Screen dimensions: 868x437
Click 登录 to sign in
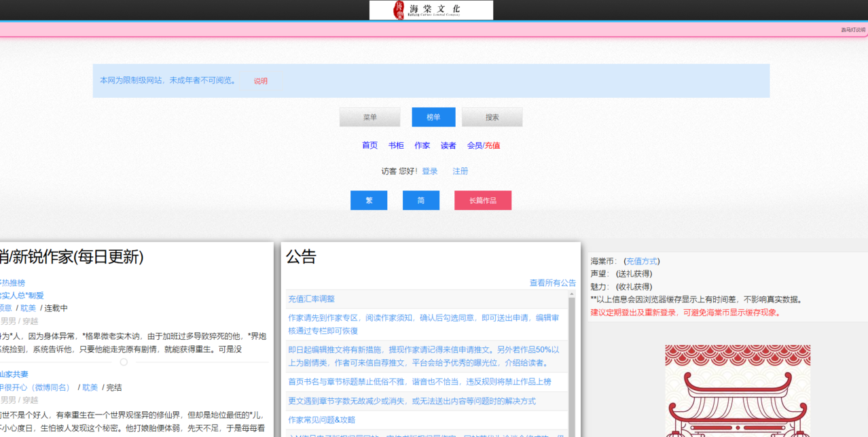tap(429, 171)
